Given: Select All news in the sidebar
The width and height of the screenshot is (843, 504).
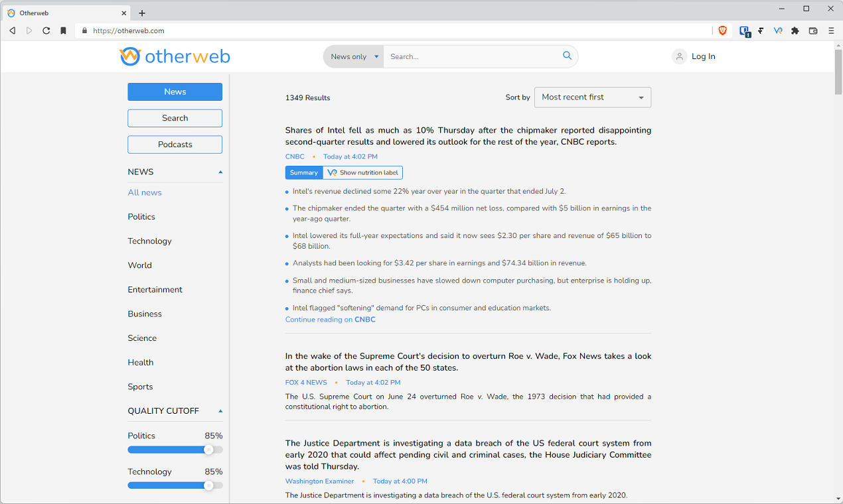Looking at the screenshot, I should point(145,192).
